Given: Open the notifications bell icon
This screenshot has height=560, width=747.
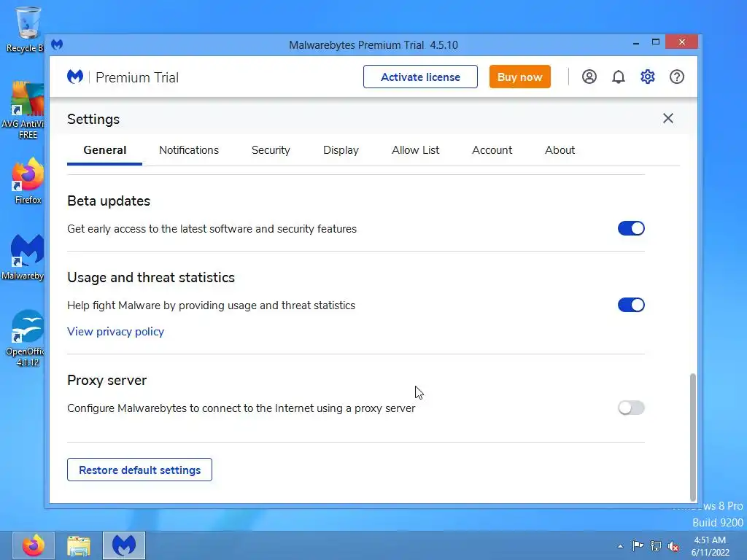Looking at the screenshot, I should click(619, 77).
